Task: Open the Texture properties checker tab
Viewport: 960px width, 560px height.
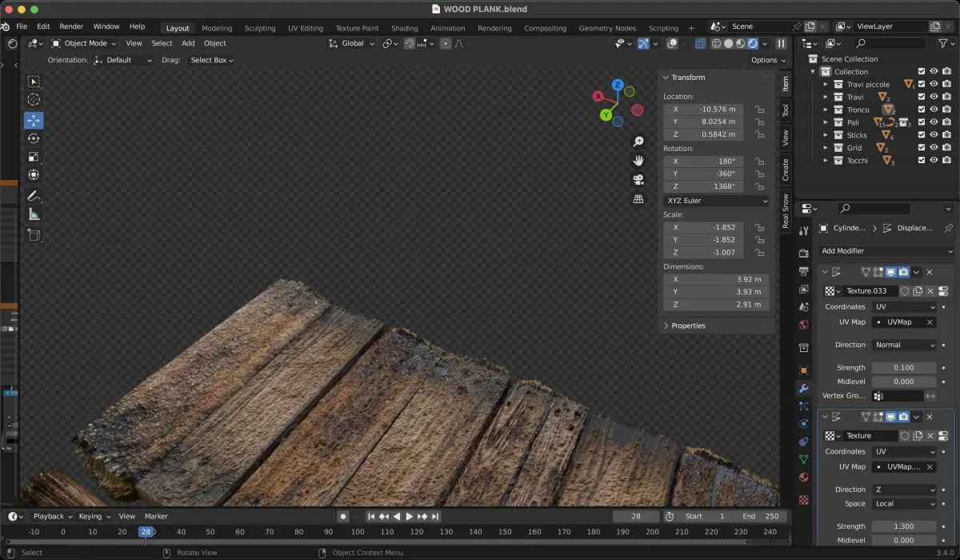Action: pyautogui.click(x=804, y=499)
